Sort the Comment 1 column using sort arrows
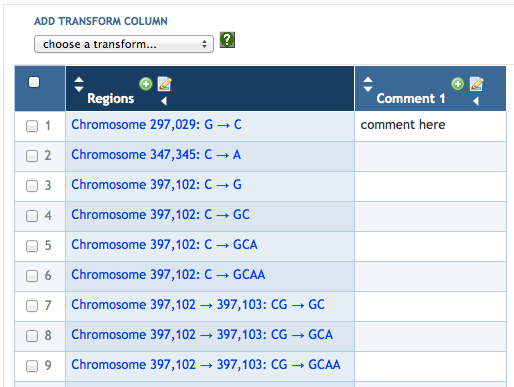This screenshot has height=387, width=514. (368, 84)
